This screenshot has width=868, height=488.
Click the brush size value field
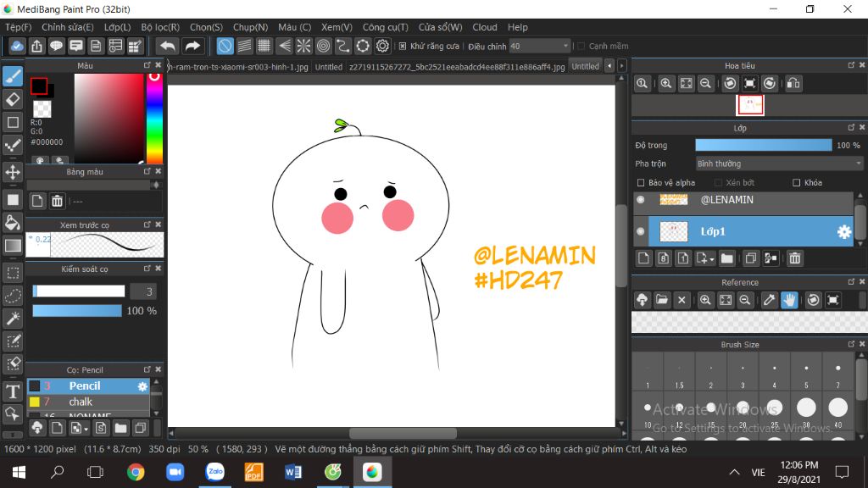142,291
